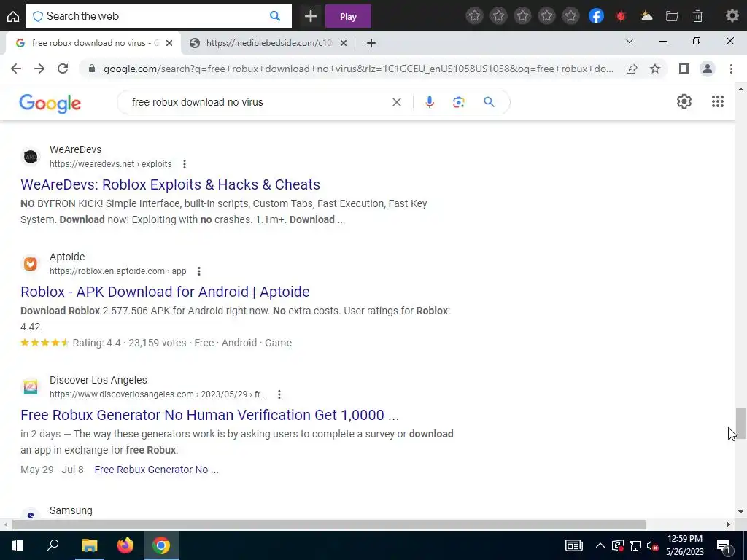Open more options for WeAreDevs result
The height and width of the screenshot is (560, 747).
[x=185, y=164]
